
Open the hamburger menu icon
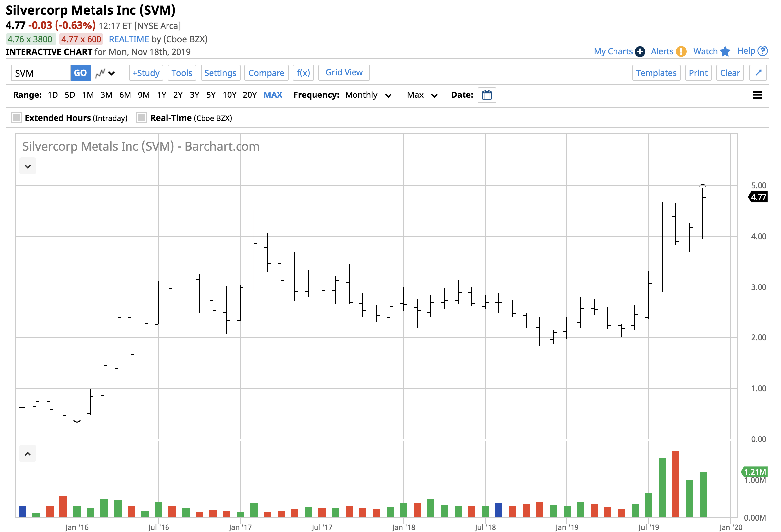pos(758,95)
